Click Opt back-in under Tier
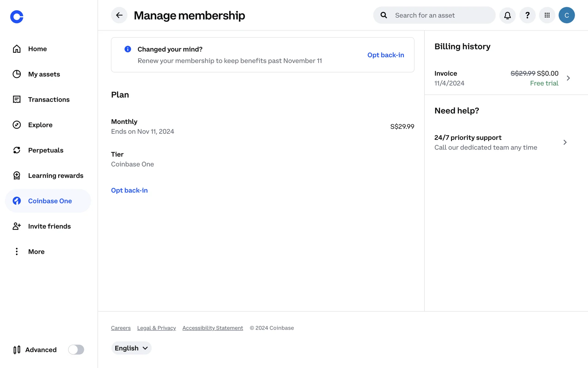 point(129,190)
